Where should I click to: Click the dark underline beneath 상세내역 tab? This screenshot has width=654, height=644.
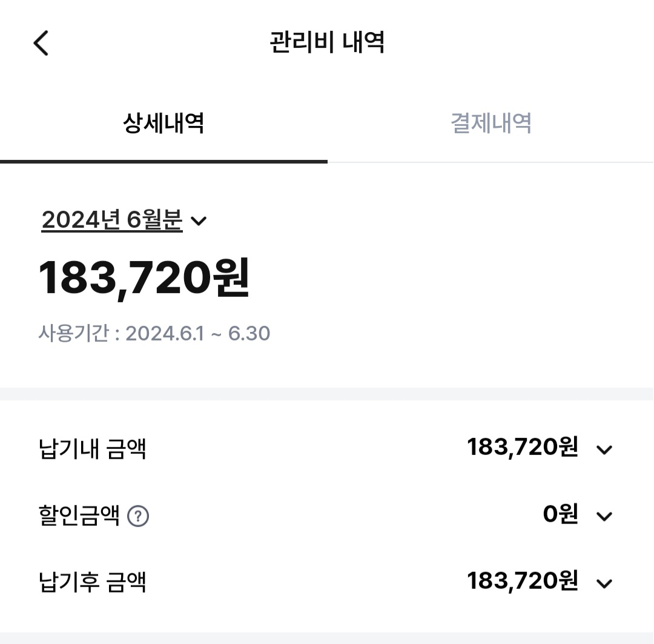point(163,161)
